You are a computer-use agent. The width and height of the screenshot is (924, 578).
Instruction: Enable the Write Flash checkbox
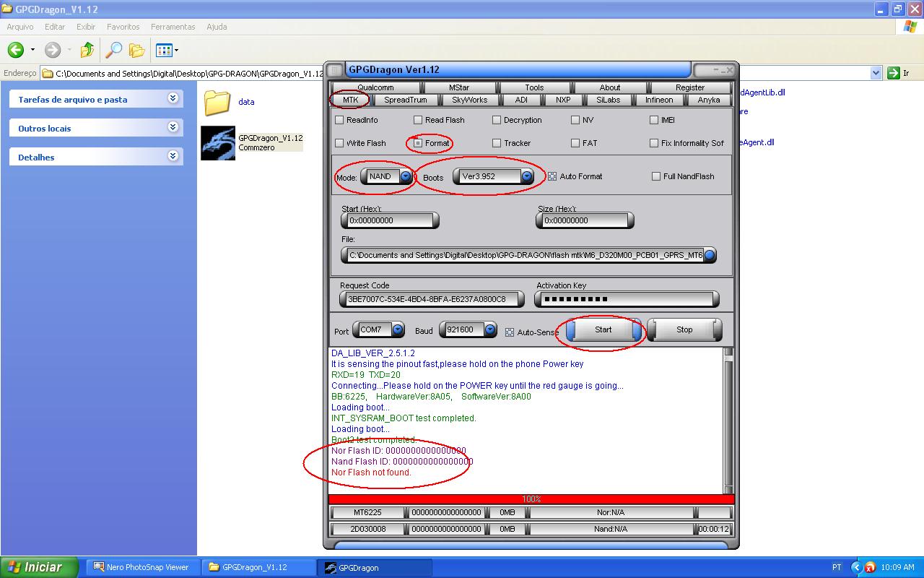(339, 143)
